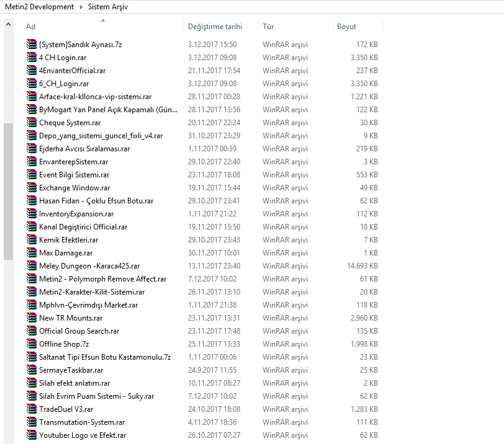The image size is (504, 444).
Task: Click the archive icon of 6_CH_Login.rar
Action: pos(32,83)
